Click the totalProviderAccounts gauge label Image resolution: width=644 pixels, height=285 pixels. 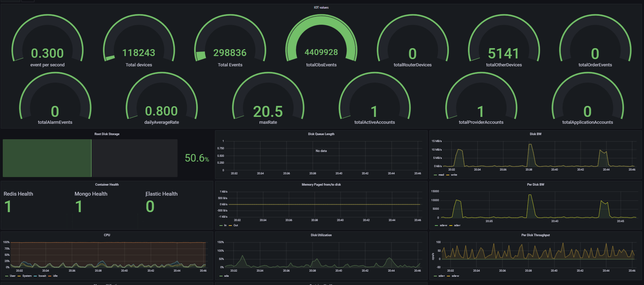tap(481, 122)
